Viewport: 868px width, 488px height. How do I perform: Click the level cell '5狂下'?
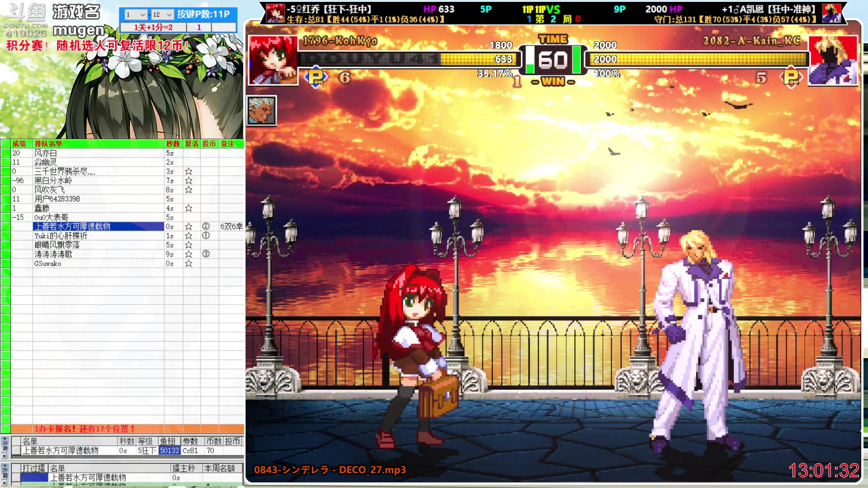(x=146, y=450)
